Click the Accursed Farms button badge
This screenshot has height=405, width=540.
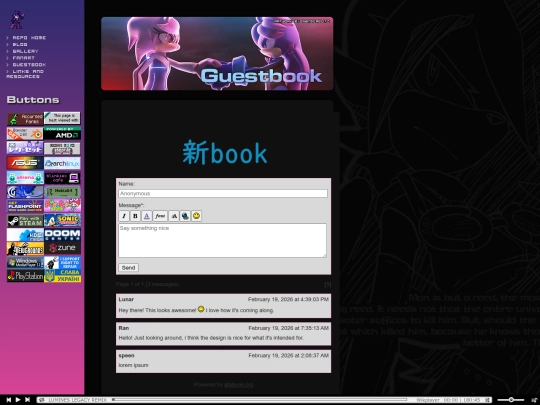pos(25,119)
